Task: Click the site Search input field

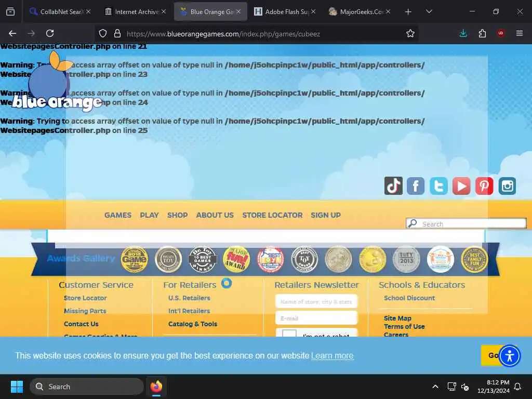Action: point(466,223)
